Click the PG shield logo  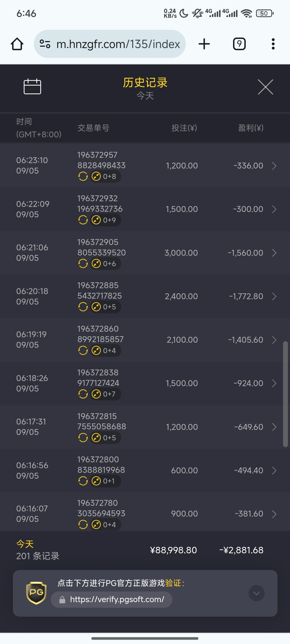36,593
